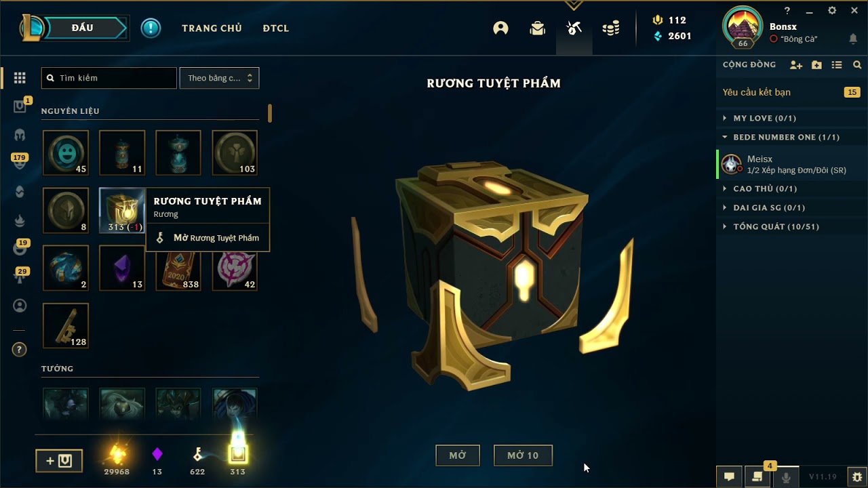Open the Profile icon in top navigation
868x488 pixels.
[500, 28]
